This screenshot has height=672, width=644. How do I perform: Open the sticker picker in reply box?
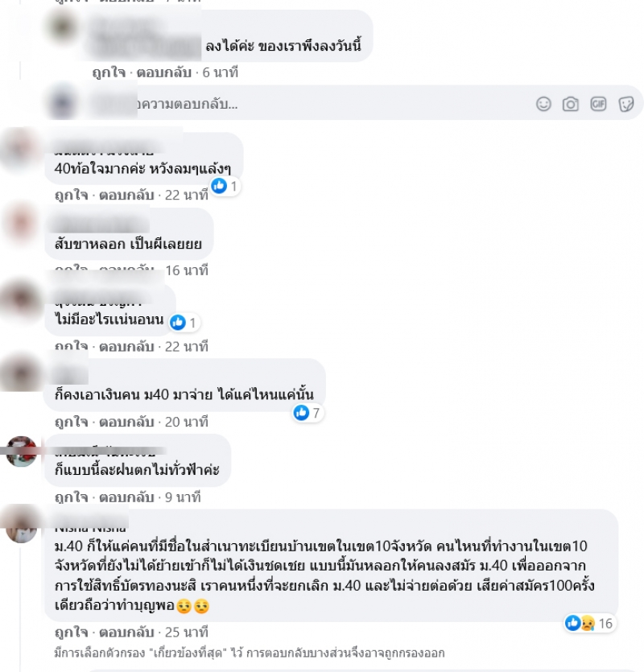click(626, 104)
